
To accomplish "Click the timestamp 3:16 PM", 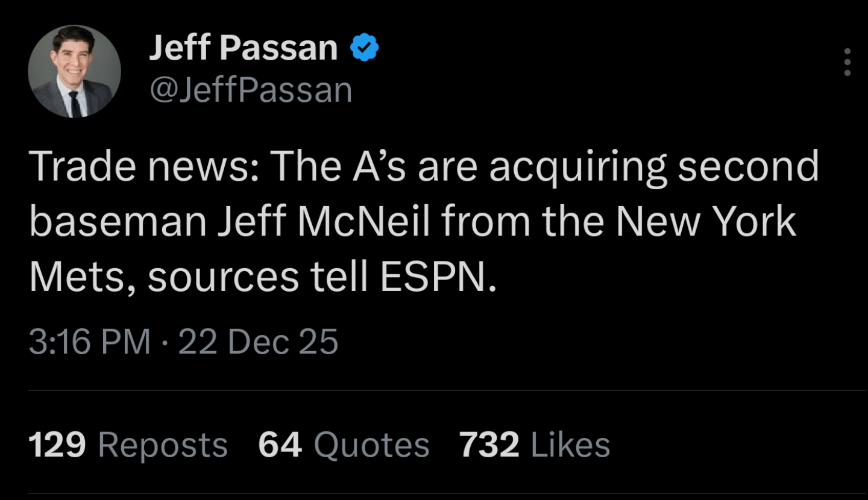I will coord(87,341).
